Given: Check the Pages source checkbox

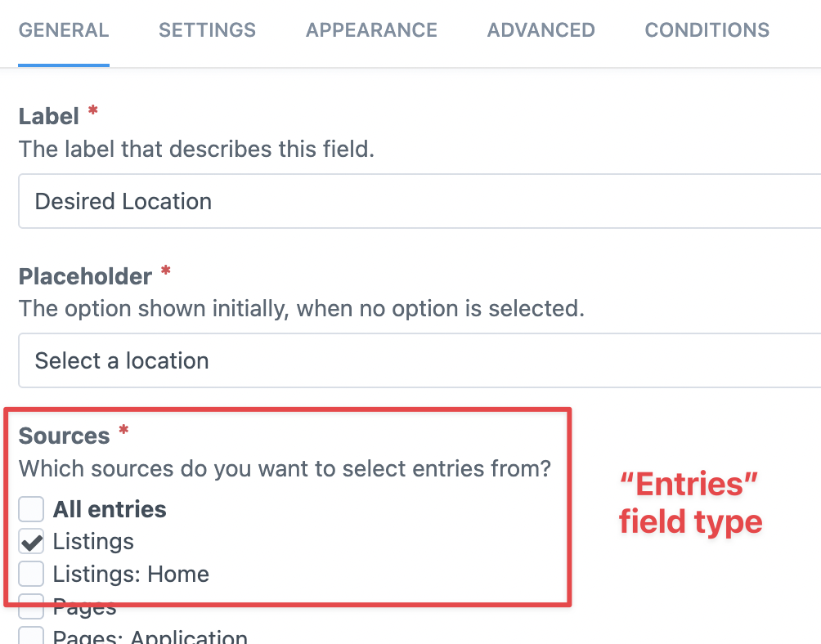Looking at the screenshot, I should [x=30, y=605].
